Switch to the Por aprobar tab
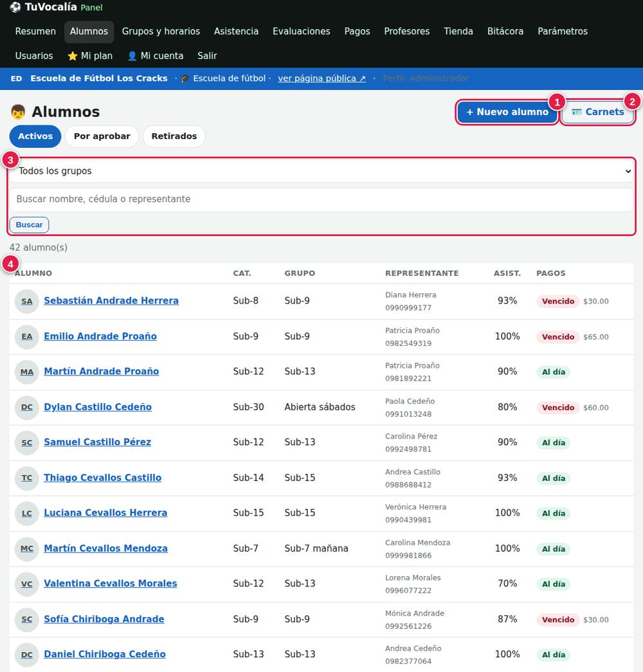The image size is (643, 672). [x=102, y=136]
